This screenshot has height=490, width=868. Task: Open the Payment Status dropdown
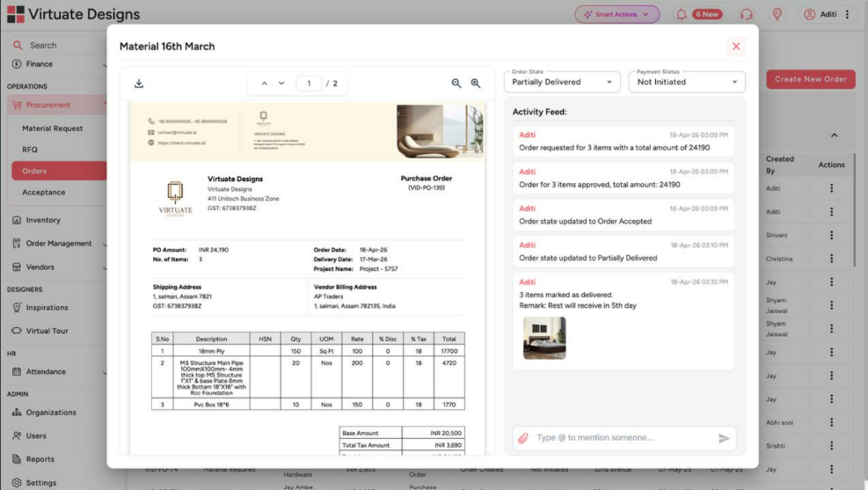click(687, 82)
